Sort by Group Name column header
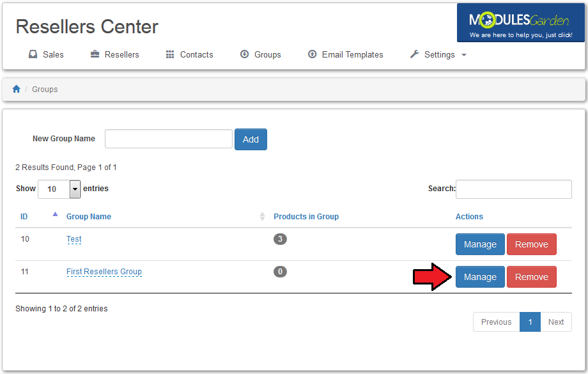Image resolution: width=588 pixels, height=374 pixels. pyautogui.click(x=88, y=217)
